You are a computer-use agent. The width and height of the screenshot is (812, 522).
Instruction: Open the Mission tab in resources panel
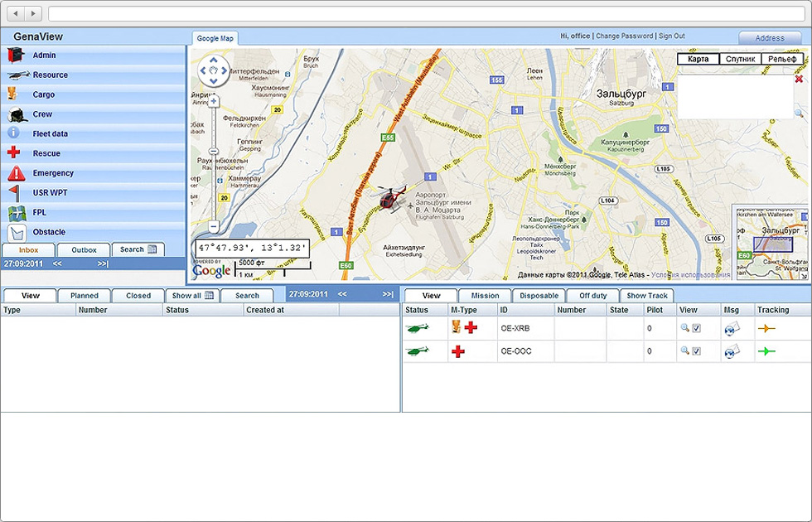486,296
